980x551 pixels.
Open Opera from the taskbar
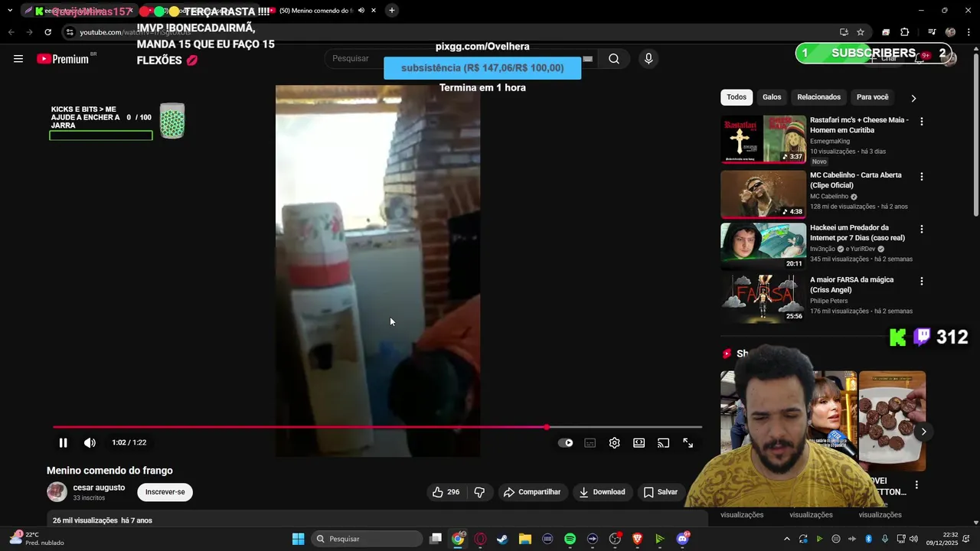point(480,539)
